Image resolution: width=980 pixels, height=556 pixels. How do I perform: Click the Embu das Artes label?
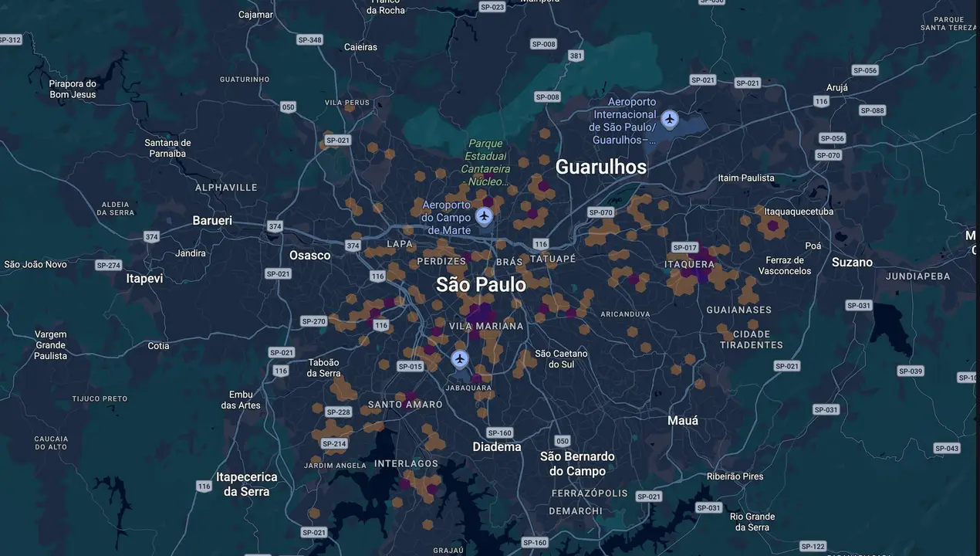[x=241, y=400]
